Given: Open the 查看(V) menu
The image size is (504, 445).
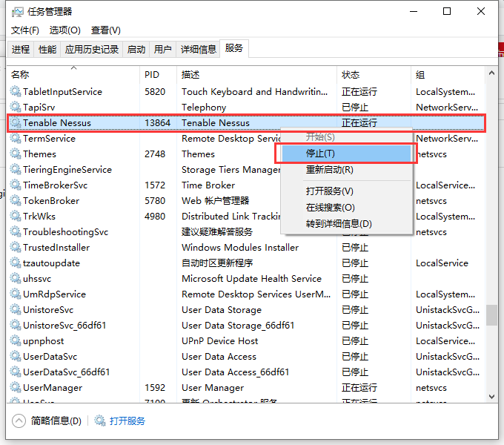Looking at the screenshot, I should (106, 30).
